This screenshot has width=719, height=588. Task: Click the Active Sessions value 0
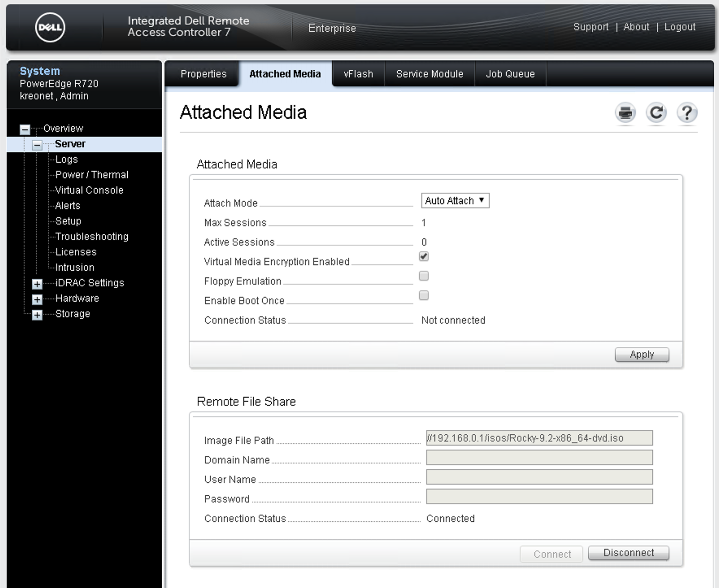[x=424, y=242]
